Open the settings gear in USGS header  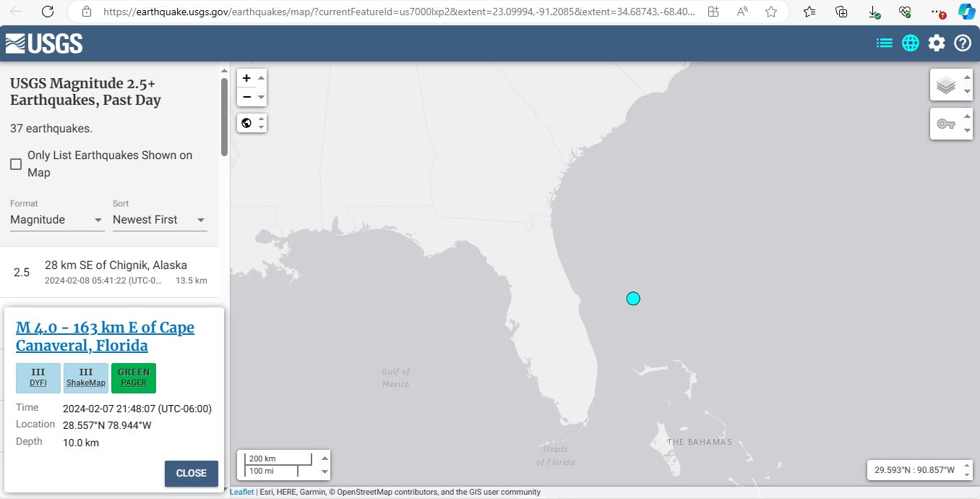[x=937, y=43]
